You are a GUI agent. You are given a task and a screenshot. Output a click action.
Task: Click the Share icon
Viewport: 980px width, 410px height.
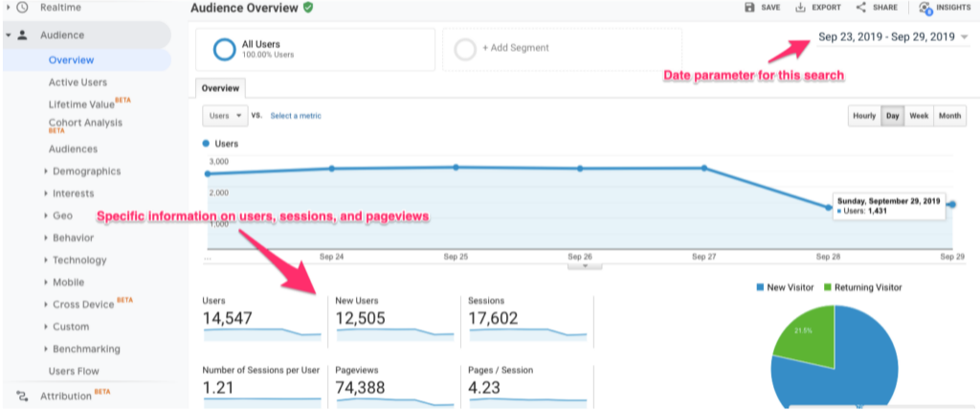coord(860,8)
